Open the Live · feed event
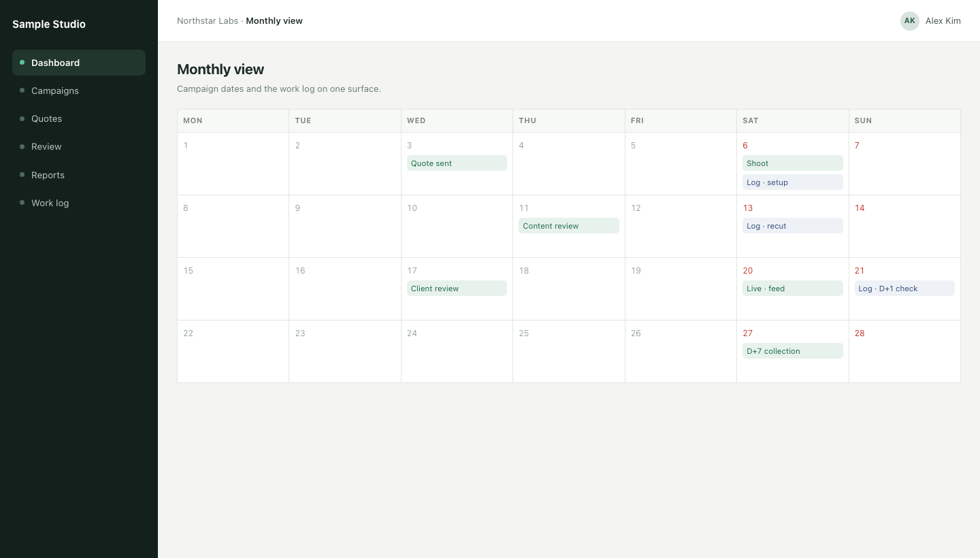The image size is (980, 558). [793, 289]
